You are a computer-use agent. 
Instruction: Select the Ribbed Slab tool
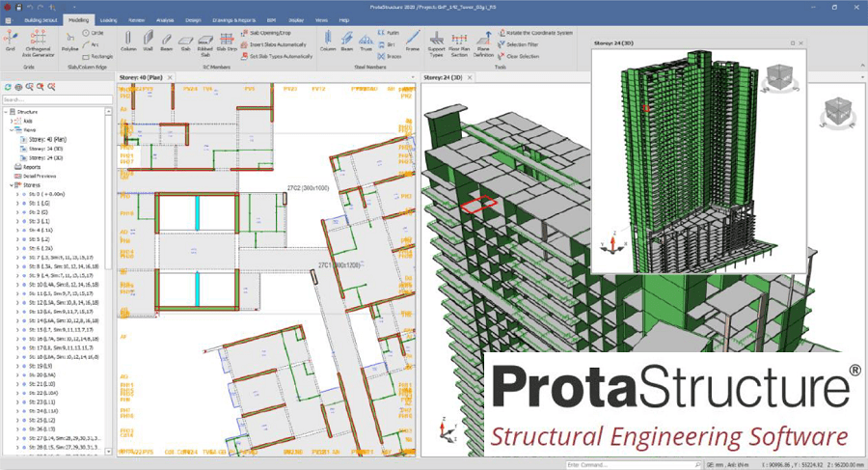[205, 43]
